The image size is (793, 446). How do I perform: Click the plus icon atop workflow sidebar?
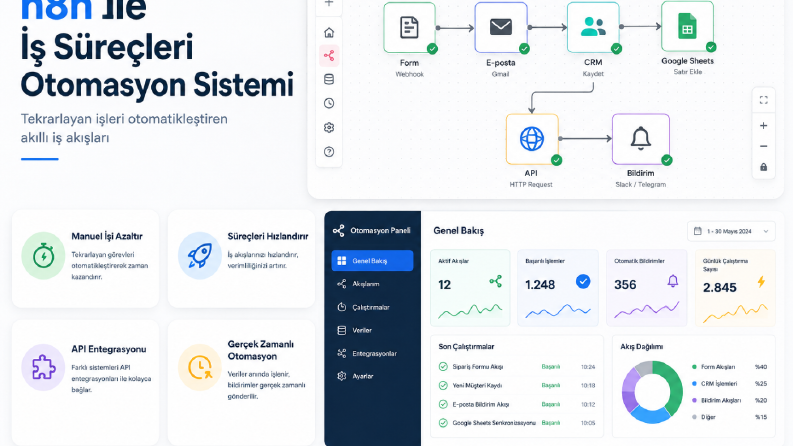pyautogui.click(x=329, y=3)
